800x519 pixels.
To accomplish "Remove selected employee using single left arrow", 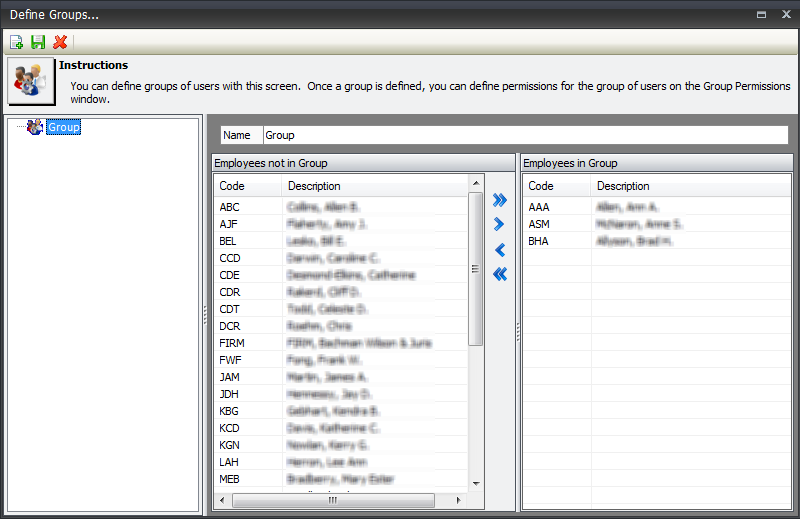I will coord(500,250).
